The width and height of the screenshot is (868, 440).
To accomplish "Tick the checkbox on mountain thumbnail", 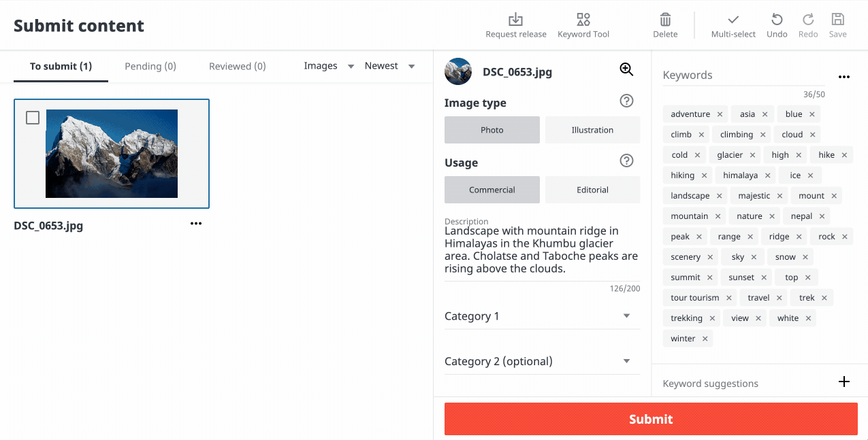I will click(33, 118).
